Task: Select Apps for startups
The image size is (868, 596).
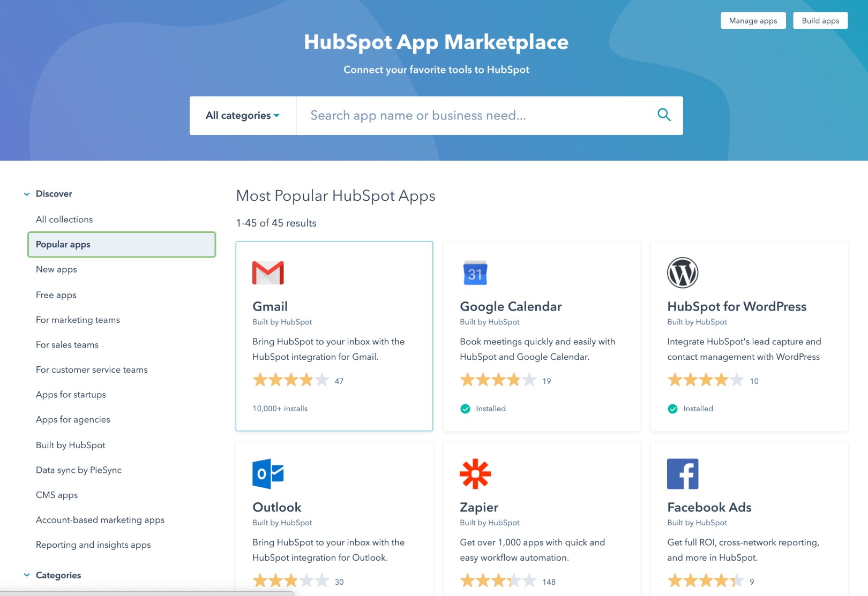Action: coord(71,395)
